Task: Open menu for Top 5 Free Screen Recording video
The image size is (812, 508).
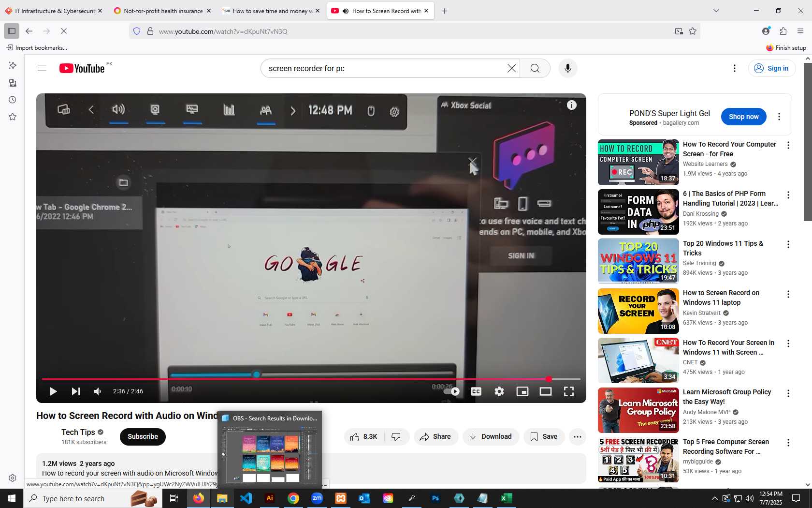Action: (x=788, y=443)
